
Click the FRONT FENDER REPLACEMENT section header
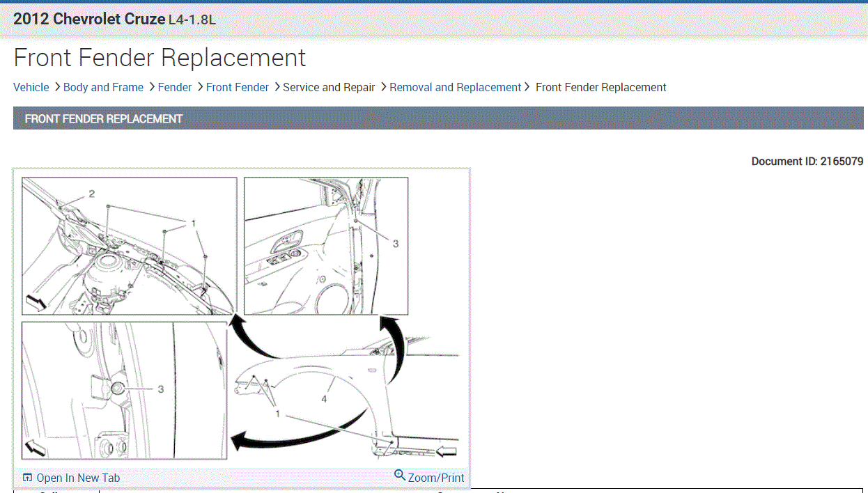tap(438, 118)
